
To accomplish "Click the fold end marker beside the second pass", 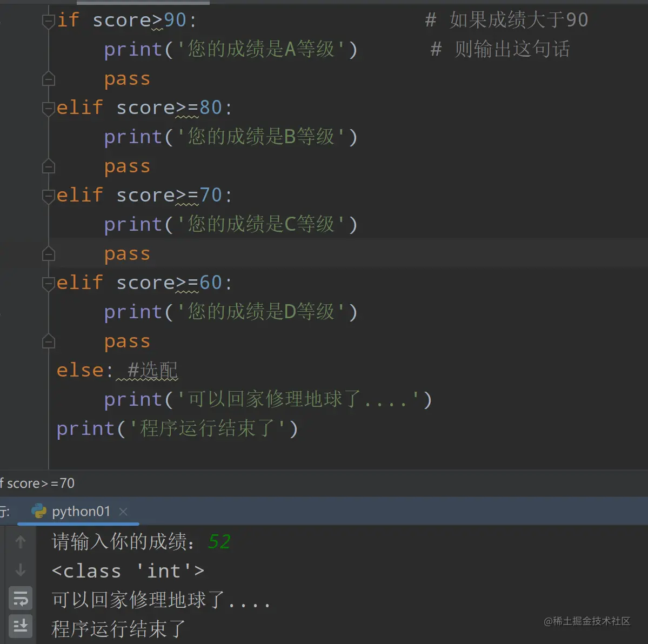I will [x=48, y=166].
